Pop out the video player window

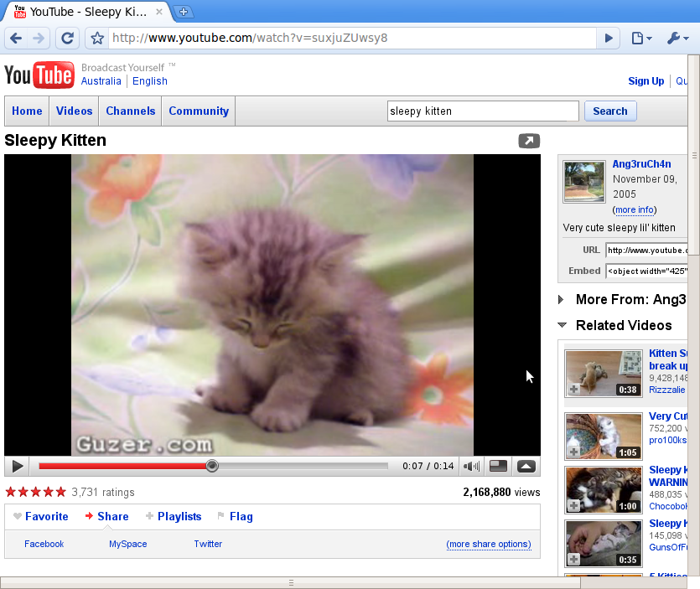click(x=529, y=141)
